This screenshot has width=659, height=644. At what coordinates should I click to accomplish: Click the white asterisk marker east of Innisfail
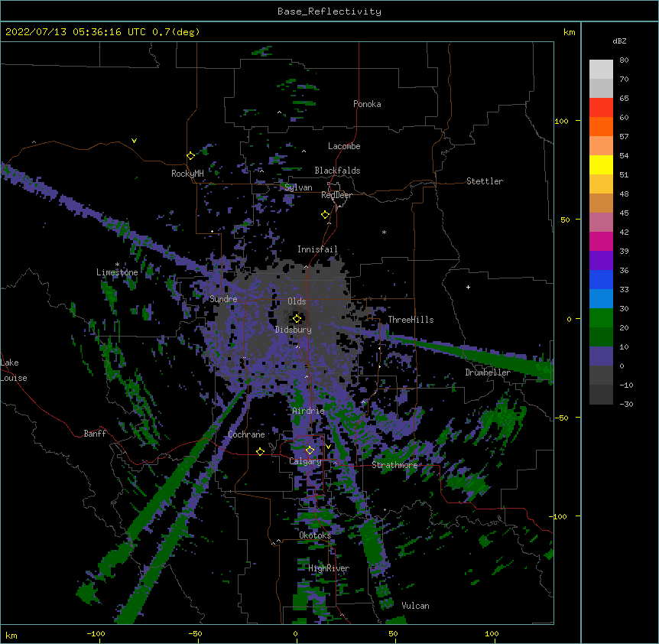(384, 233)
